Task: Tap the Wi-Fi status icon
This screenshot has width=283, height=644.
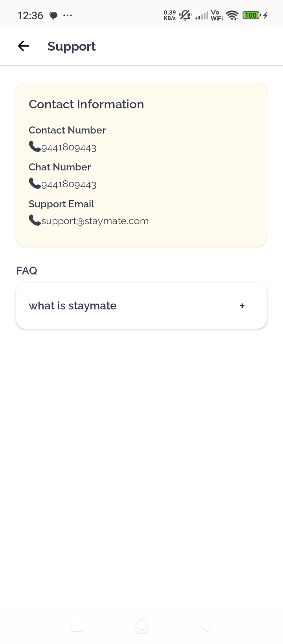Action: (x=232, y=15)
